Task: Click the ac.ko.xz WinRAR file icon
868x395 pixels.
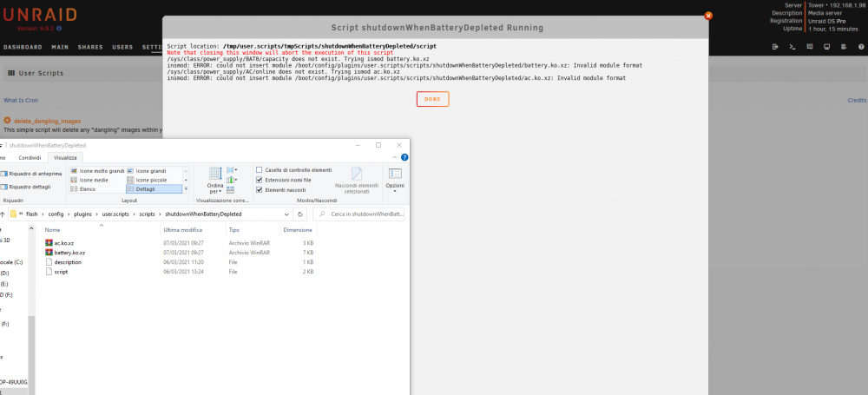Action: 49,243
